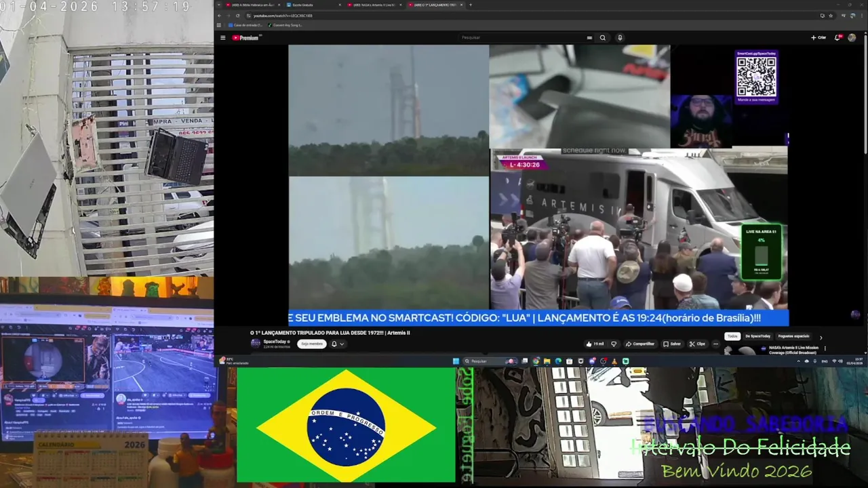Open options menu for NASA's Artemis II suggestion

point(825,348)
